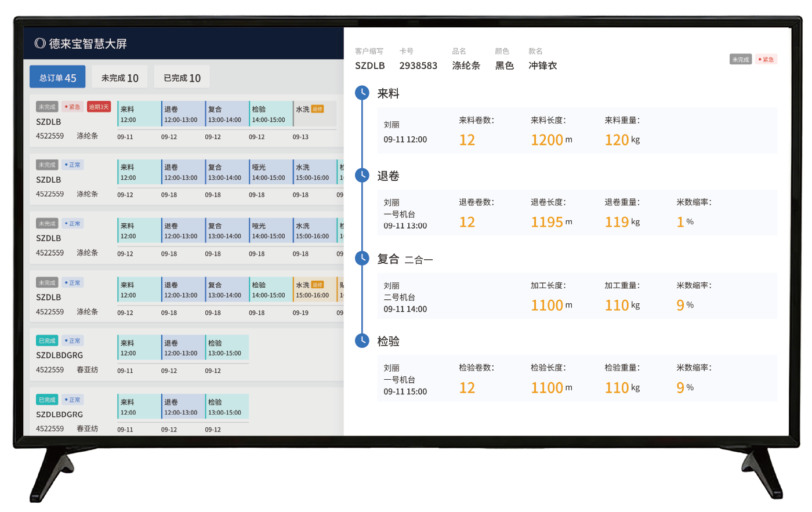Open the 水洗 返修 stage dated 09-13

click(x=315, y=114)
